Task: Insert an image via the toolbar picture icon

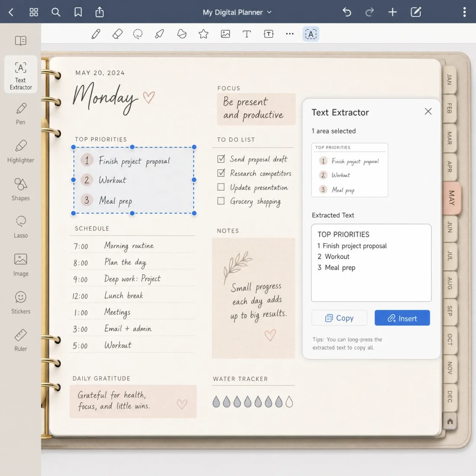Action: pyautogui.click(x=225, y=34)
